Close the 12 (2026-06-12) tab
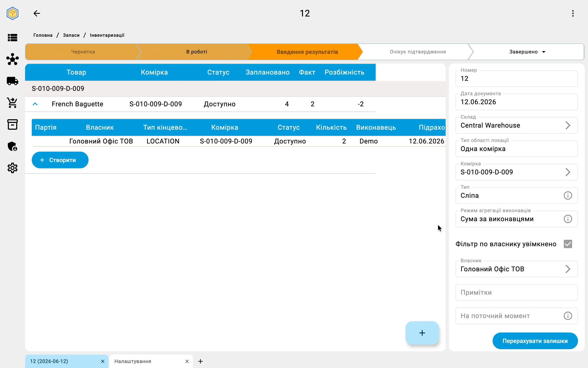Viewport: 588px width, 368px height. click(103, 361)
